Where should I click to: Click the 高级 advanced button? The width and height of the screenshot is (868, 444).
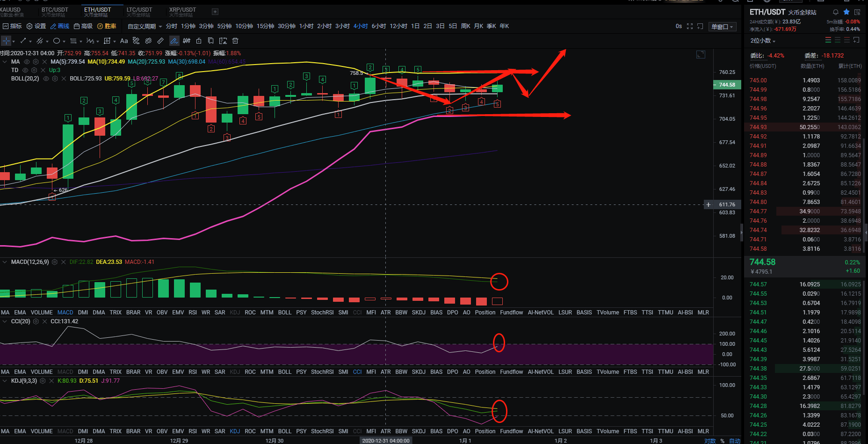(x=83, y=26)
